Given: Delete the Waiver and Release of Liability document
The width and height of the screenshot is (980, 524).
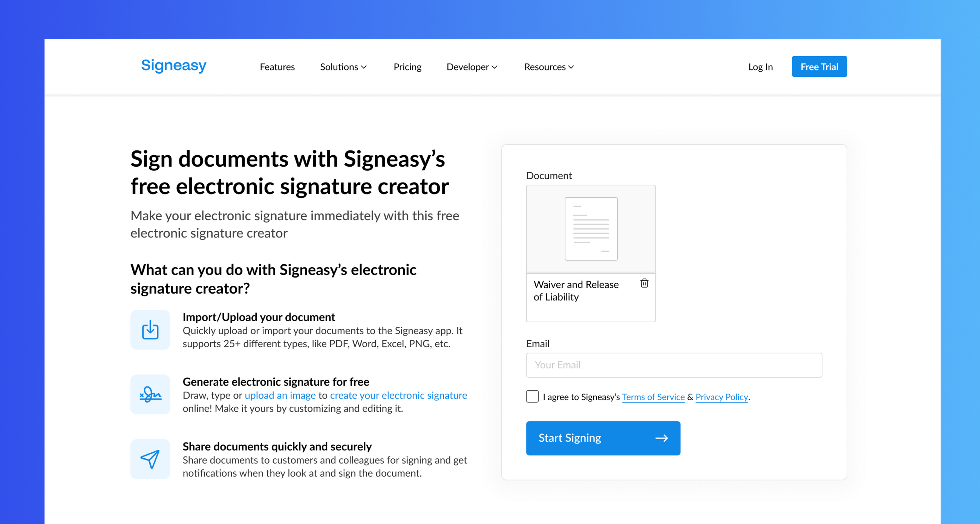Looking at the screenshot, I should pos(644,283).
